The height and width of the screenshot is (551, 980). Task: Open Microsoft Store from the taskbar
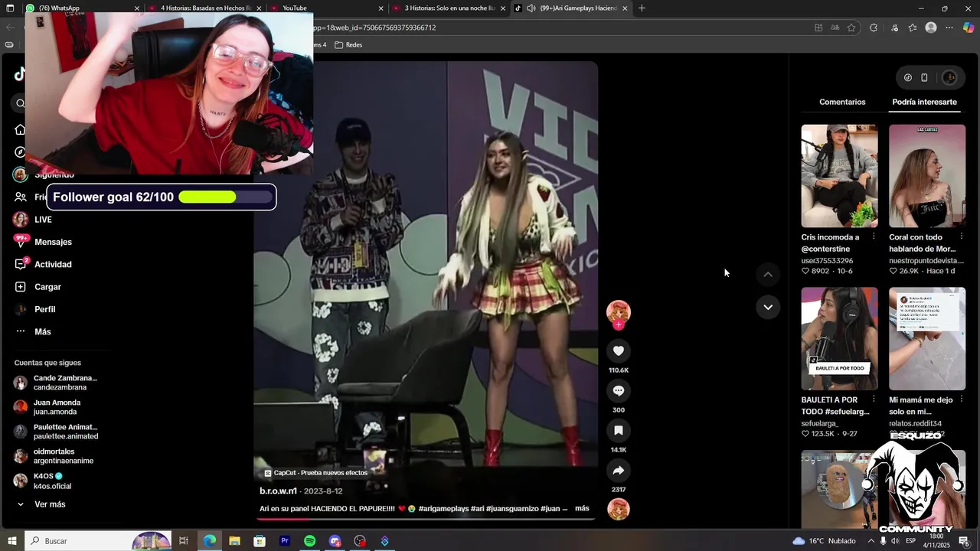point(260,541)
